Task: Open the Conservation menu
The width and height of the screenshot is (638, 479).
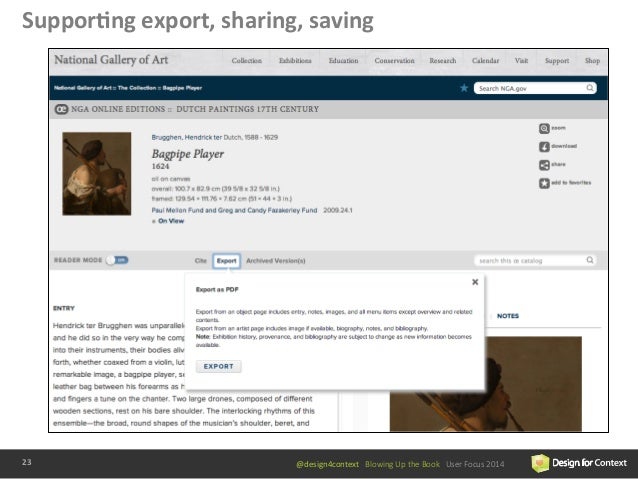Action: click(394, 61)
